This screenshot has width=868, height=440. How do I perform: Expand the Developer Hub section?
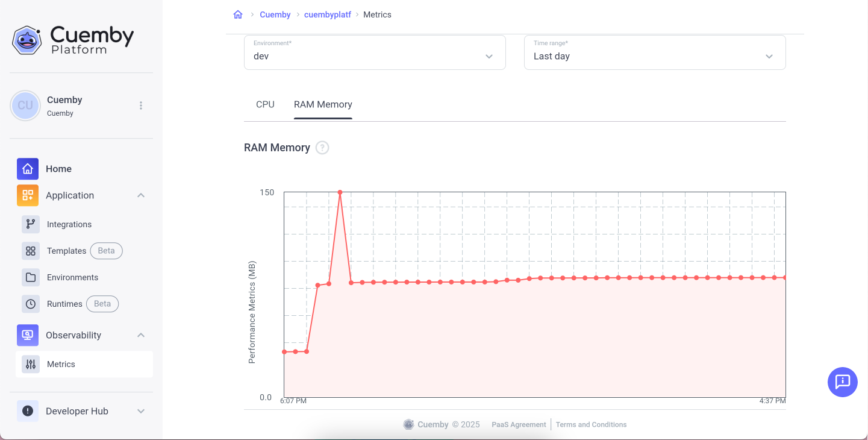(140, 410)
